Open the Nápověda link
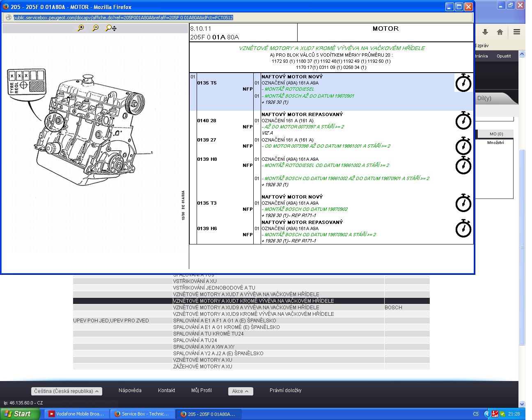532x420 pixels. point(130,390)
